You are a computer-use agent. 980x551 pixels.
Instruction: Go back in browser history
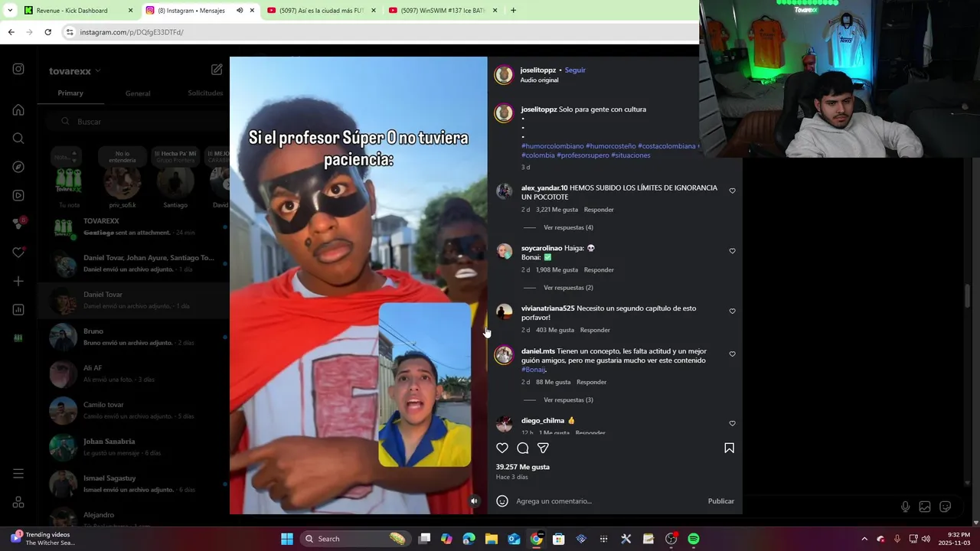(x=11, y=32)
